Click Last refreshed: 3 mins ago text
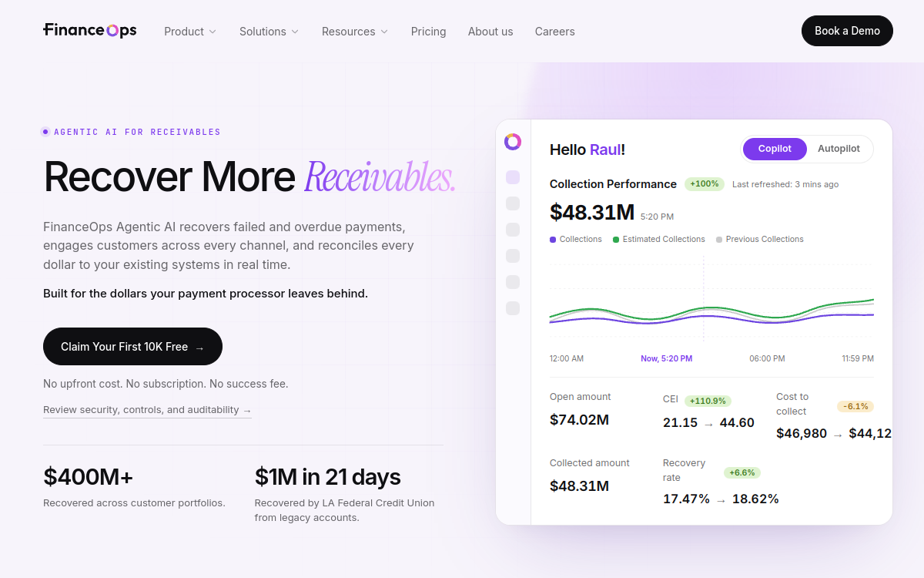 pyautogui.click(x=785, y=184)
